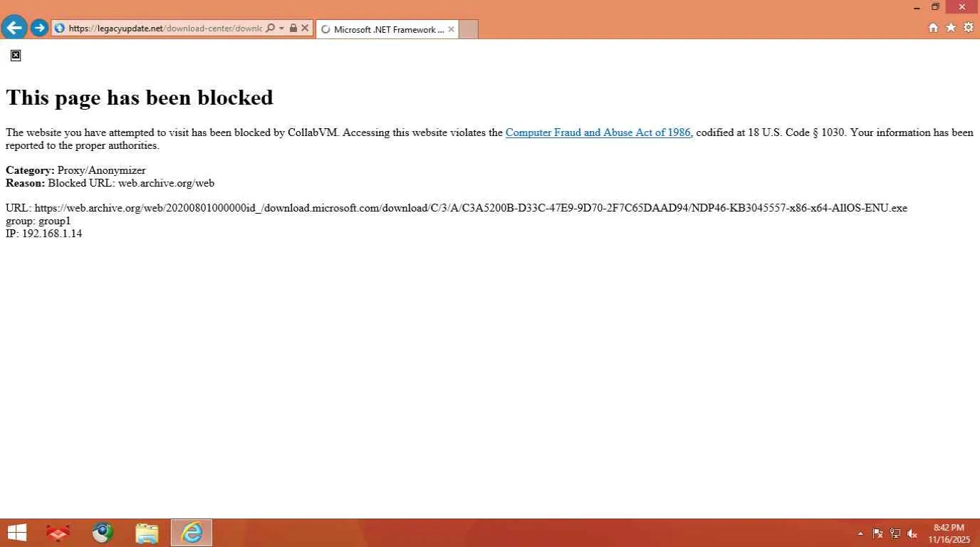The height and width of the screenshot is (547, 980).
Task: Click the muted speaker volume icon
Action: coord(912,533)
